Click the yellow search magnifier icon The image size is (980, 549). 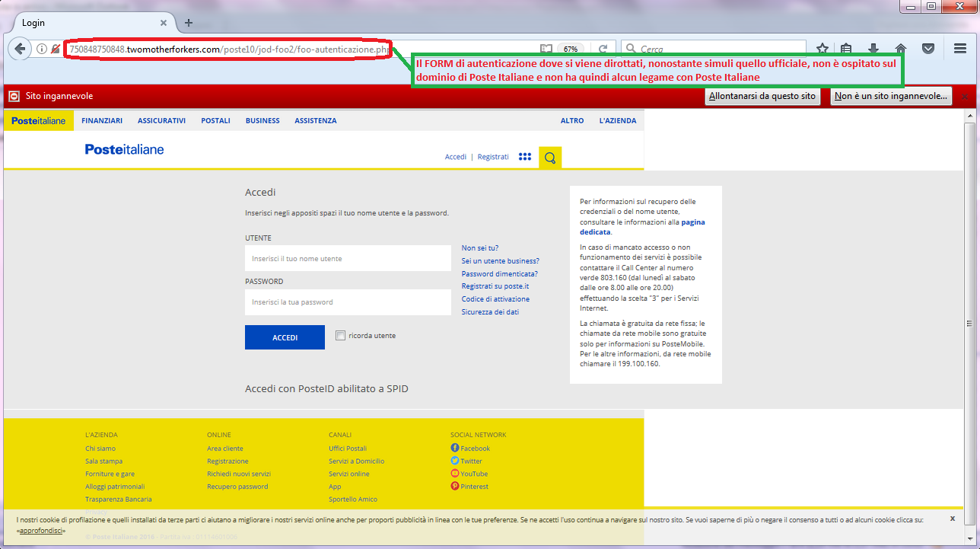pyautogui.click(x=550, y=158)
